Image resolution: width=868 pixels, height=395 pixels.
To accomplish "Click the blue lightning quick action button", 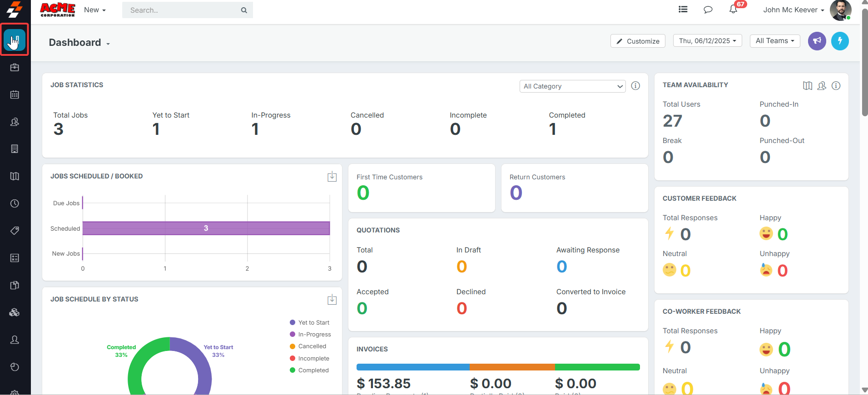I will tap(840, 41).
